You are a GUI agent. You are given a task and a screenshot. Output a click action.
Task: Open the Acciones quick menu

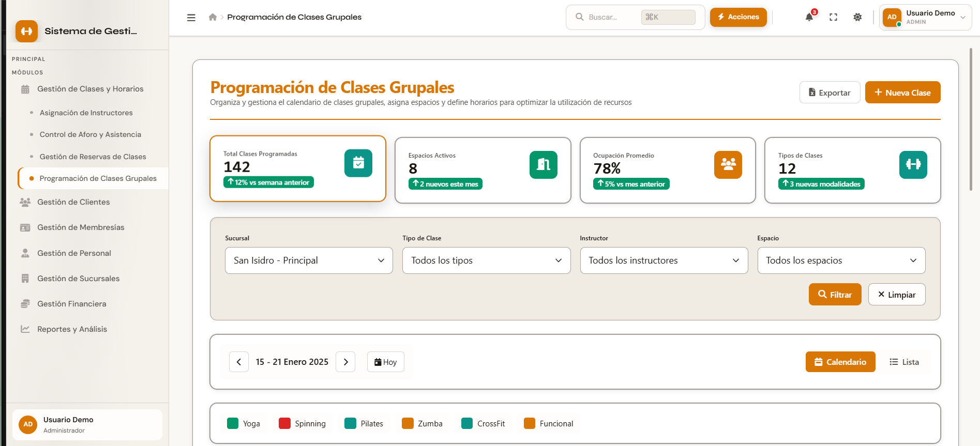click(x=738, y=17)
